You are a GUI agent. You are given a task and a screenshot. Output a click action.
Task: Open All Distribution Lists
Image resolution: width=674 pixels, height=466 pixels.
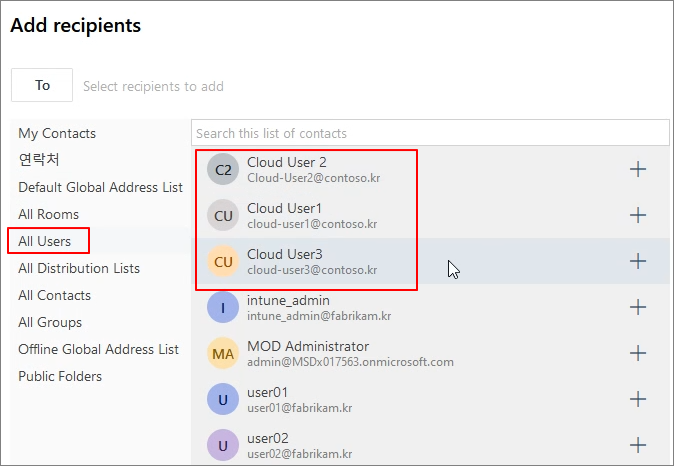point(79,268)
